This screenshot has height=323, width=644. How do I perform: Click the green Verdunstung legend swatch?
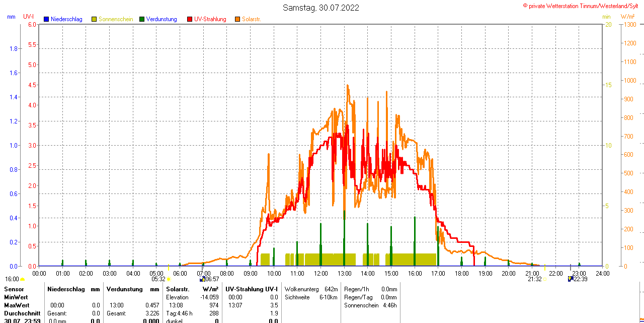point(142,19)
